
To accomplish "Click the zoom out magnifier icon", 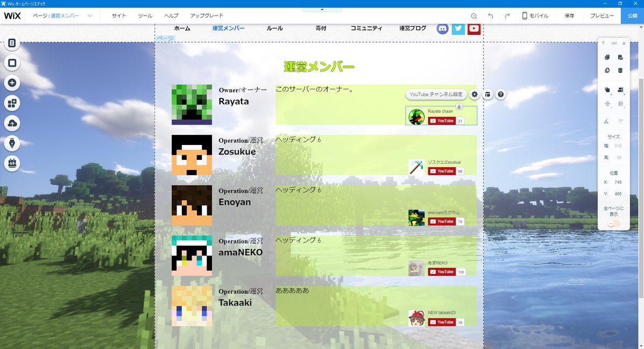I will (x=473, y=16).
